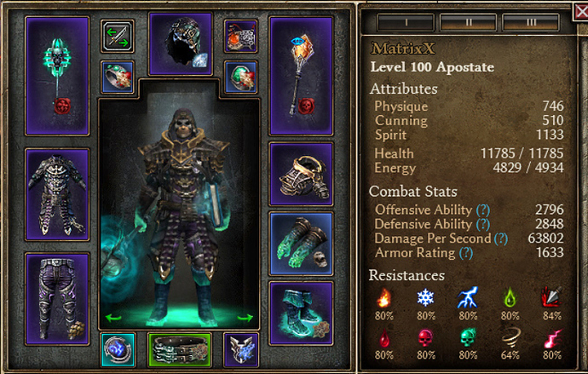Select the green glowing gloves slot

pyautogui.click(x=301, y=244)
